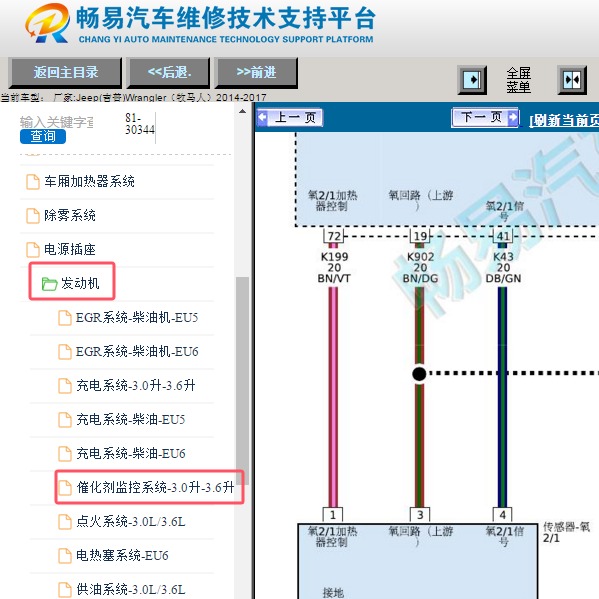Open the 除雾系统 tree item

tap(70, 215)
